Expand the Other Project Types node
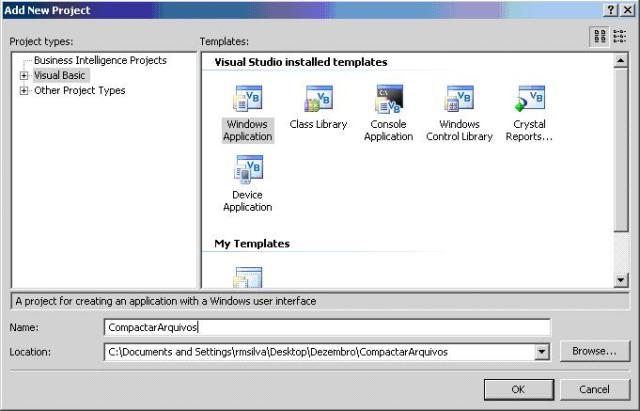The height and width of the screenshot is (411, 640). (x=24, y=91)
